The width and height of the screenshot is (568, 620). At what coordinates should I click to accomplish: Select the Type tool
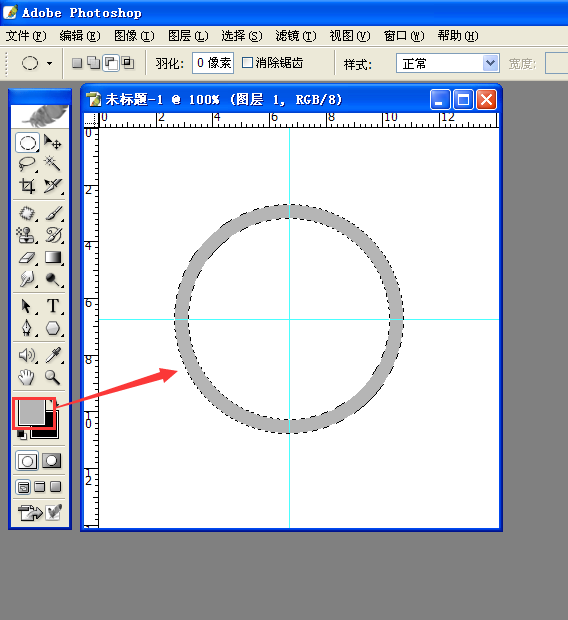tap(53, 306)
